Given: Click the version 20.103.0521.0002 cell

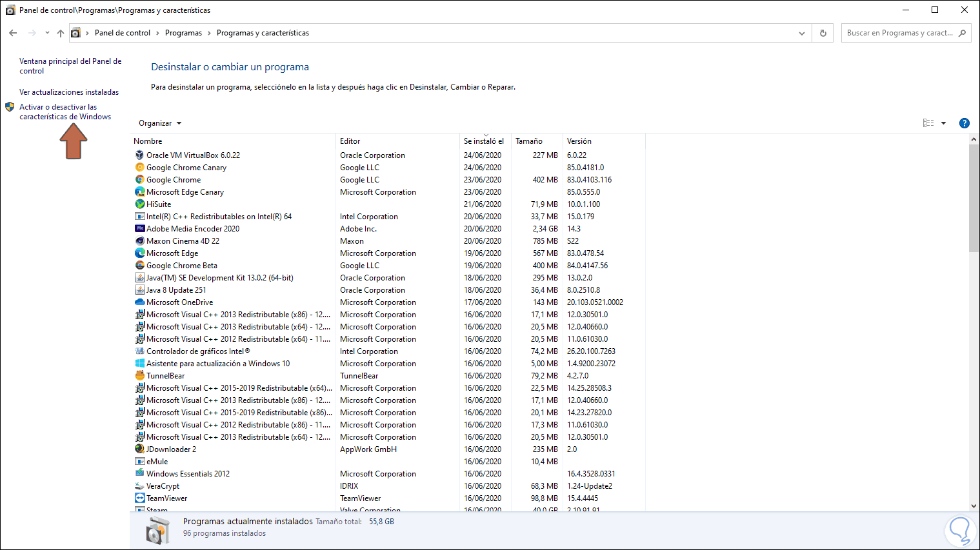Looking at the screenshot, I should [x=595, y=302].
